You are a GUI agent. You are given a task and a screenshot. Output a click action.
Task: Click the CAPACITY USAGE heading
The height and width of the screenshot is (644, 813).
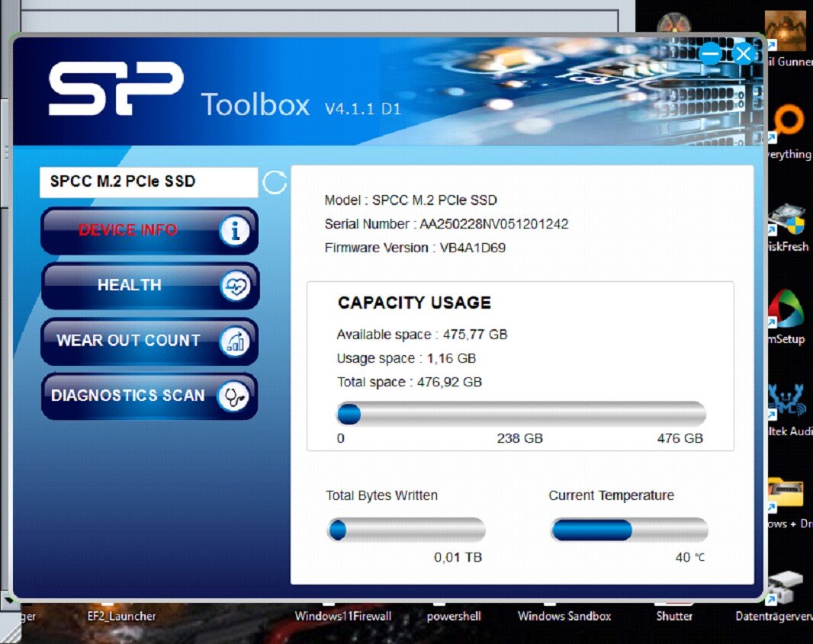click(414, 303)
